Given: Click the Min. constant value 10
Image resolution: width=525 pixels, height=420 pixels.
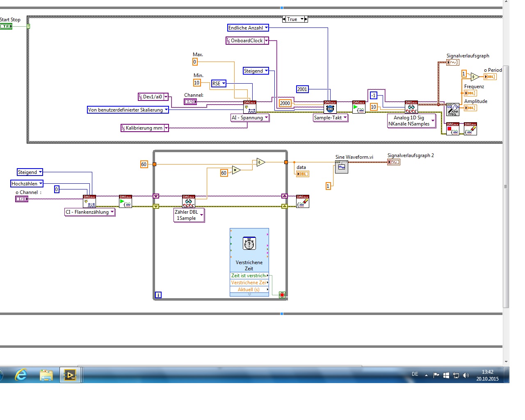Looking at the screenshot, I should (197, 83).
